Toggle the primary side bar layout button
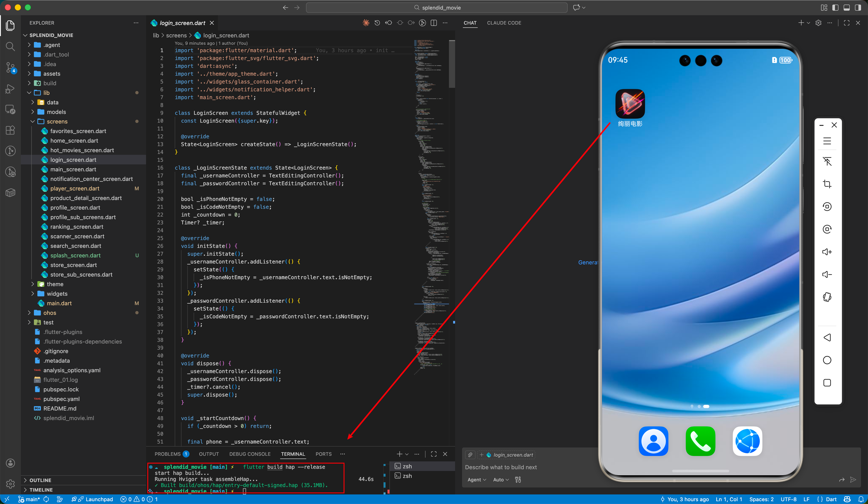The width and height of the screenshot is (868, 504). click(835, 8)
